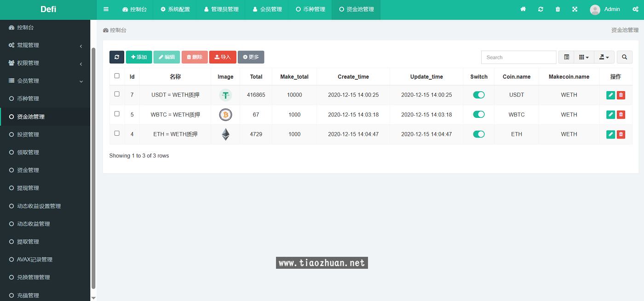
Task: Delete the USDT = WETH row via trash icon
Action: [621, 95]
